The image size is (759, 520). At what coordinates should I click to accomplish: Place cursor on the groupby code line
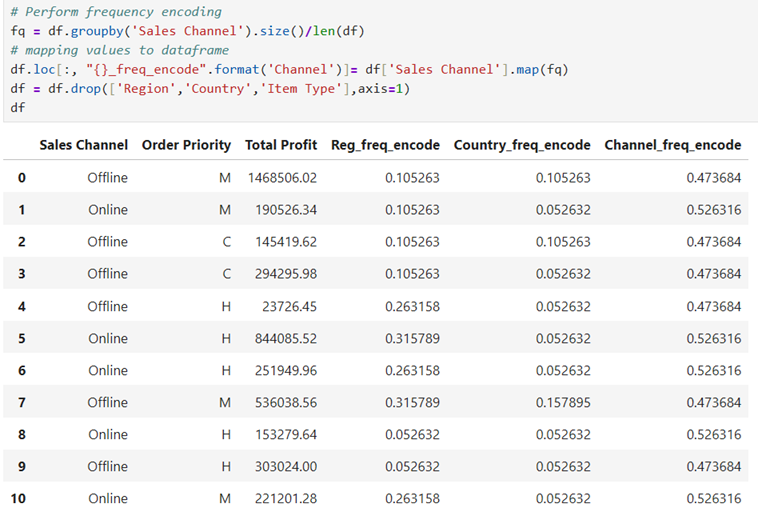(187, 31)
